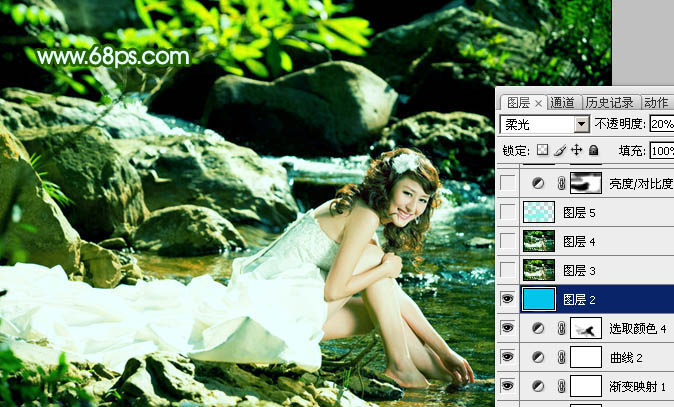Click the 亮度/对比度 adjustment layer icon
This screenshot has width=674, height=407.
539,184
